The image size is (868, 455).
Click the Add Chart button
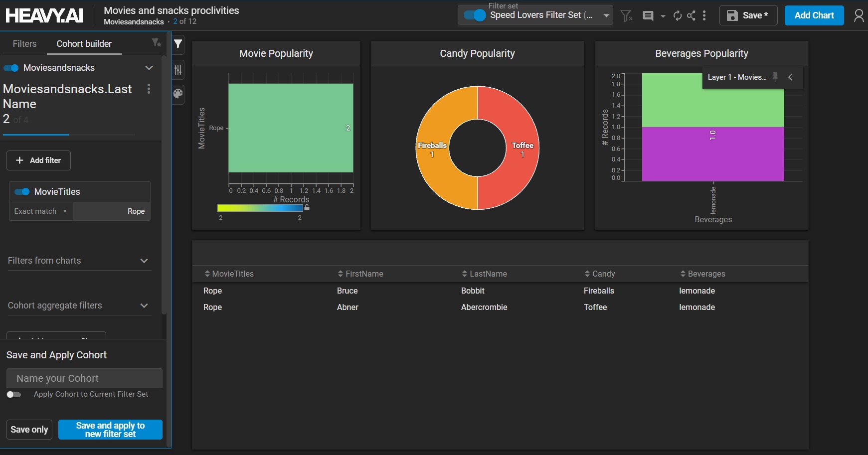(814, 15)
